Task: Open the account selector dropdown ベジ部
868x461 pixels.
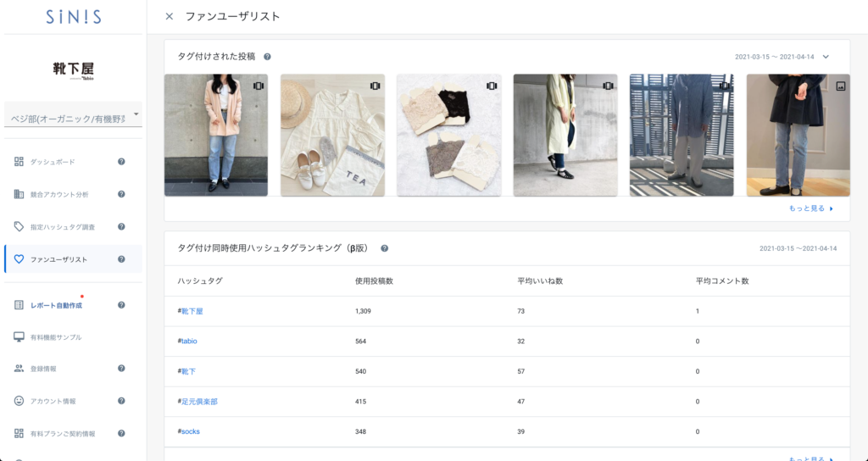Action: [x=73, y=115]
